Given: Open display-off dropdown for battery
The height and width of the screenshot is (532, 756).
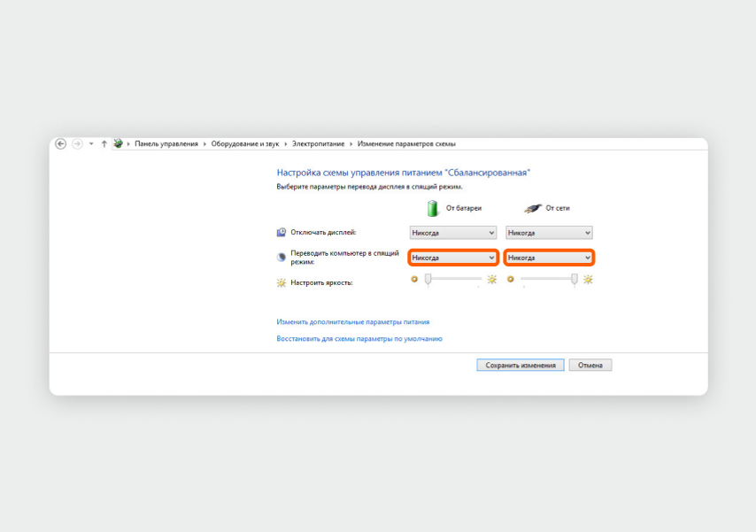Looking at the screenshot, I should (452, 233).
